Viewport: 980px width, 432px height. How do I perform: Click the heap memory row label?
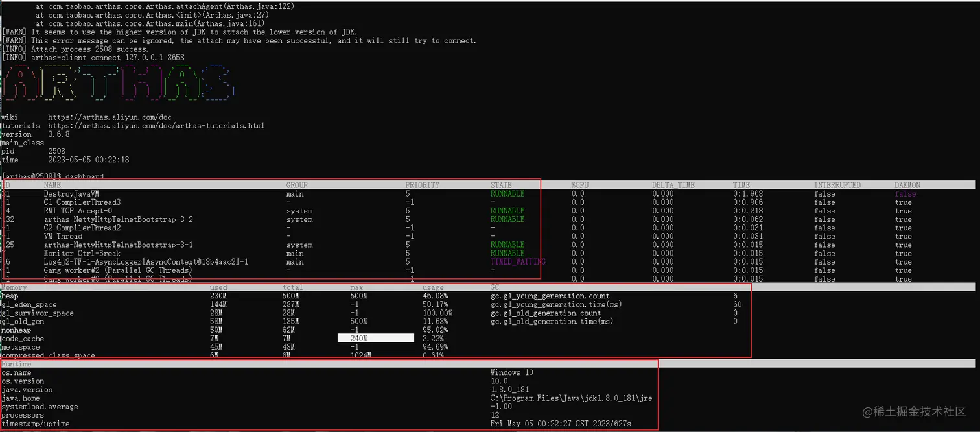coord(10,296)
